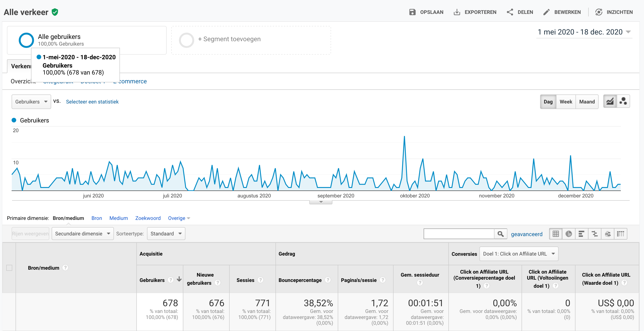
Task: Choose Zoekwoord primary dimension
Action: pyautogui.click(x=148, y=218)
